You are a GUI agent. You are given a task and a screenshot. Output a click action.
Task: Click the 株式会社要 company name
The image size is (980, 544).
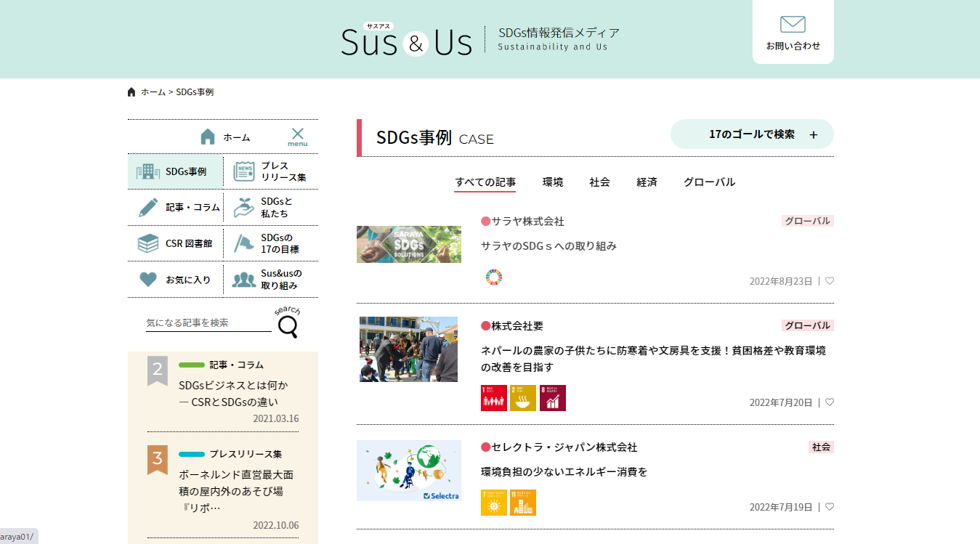[x=517, y=326]
